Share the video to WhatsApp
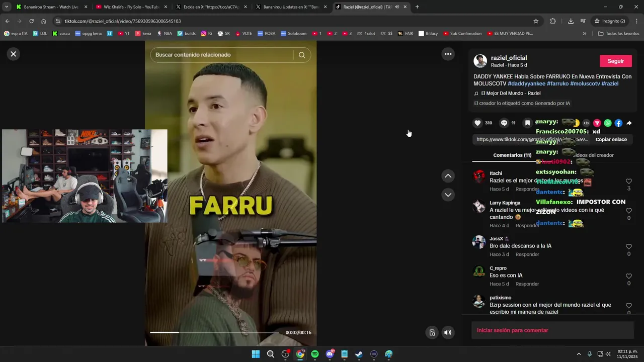 click(x=608, y=123)
